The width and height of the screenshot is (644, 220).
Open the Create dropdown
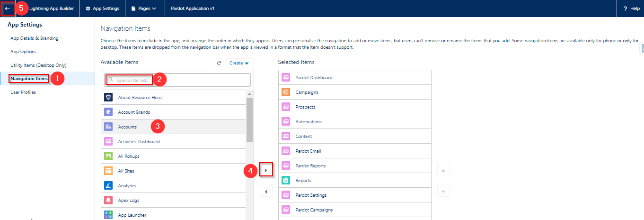tap(239, 63)
